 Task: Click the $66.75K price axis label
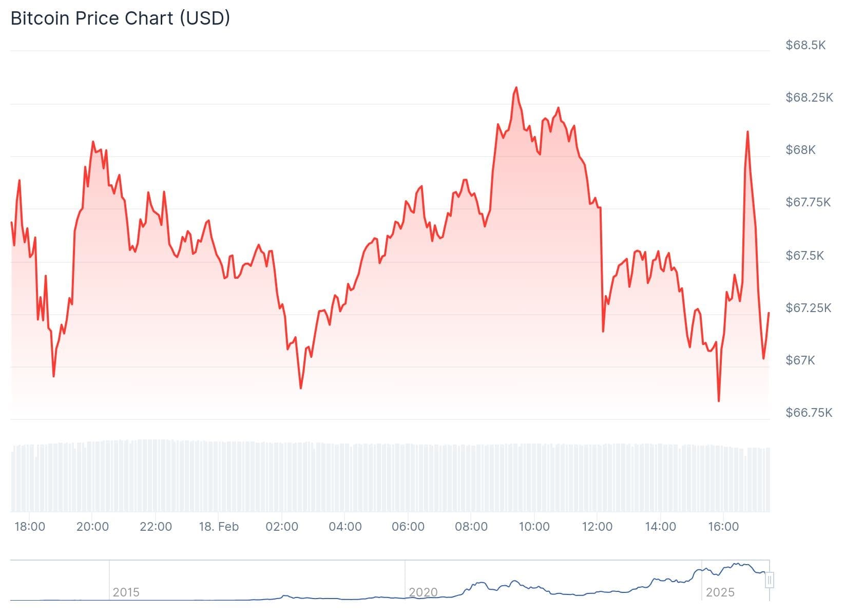pos(809,413)
